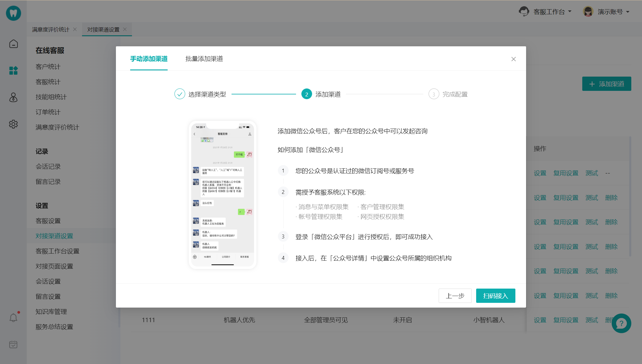
Task: Switch to 手动添加渠道 tab
Action: coord(149,59)
